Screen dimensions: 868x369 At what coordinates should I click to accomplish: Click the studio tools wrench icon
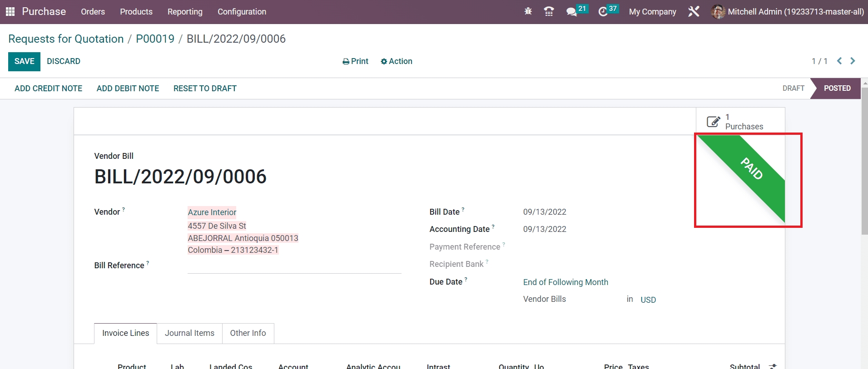click(693, 11)
